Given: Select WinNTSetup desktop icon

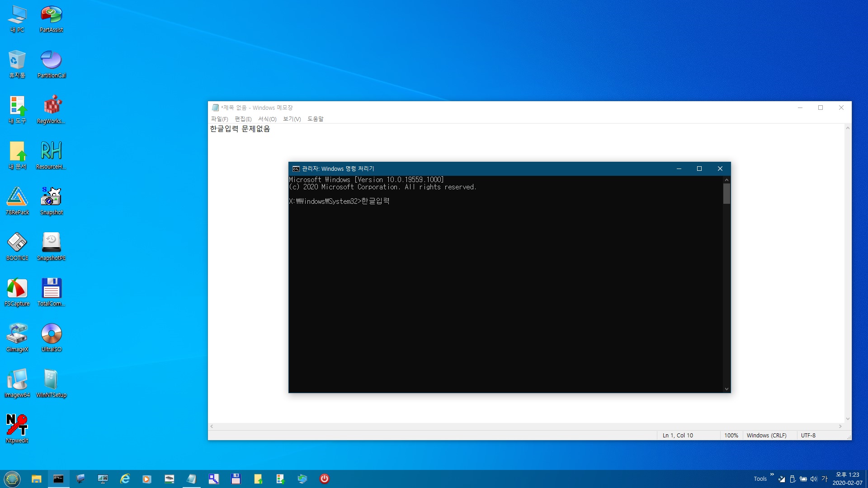Looking at the screenshot, I should point(51,384).
